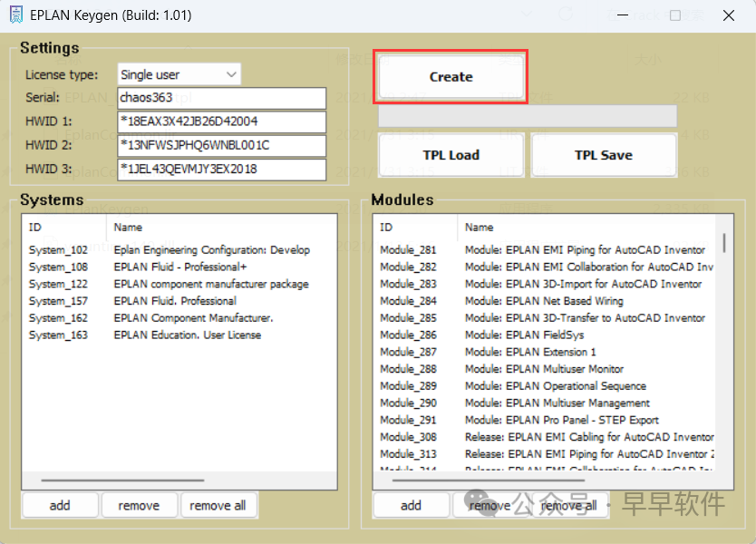756x544 pixels.
Task: Select the EPLAN Education User License row
Action: click(187, 335)
